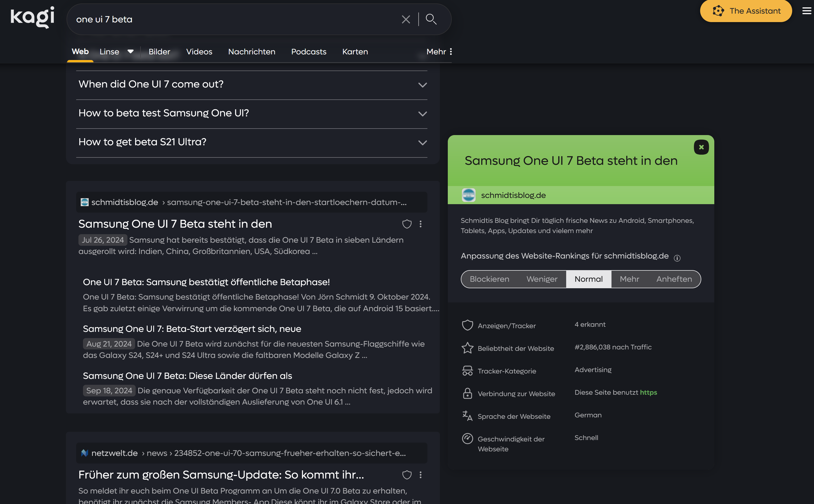Click the 'Jul 26, 2024' date badge
814x504 pixels.
(103, 240)
